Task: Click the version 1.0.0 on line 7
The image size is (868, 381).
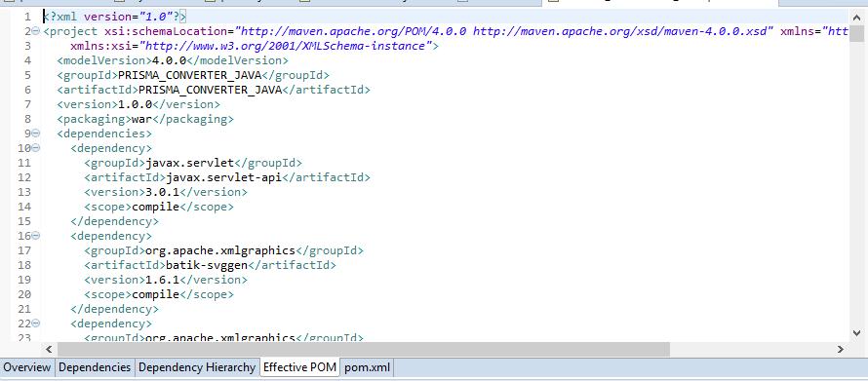Action: coord(135,104)
